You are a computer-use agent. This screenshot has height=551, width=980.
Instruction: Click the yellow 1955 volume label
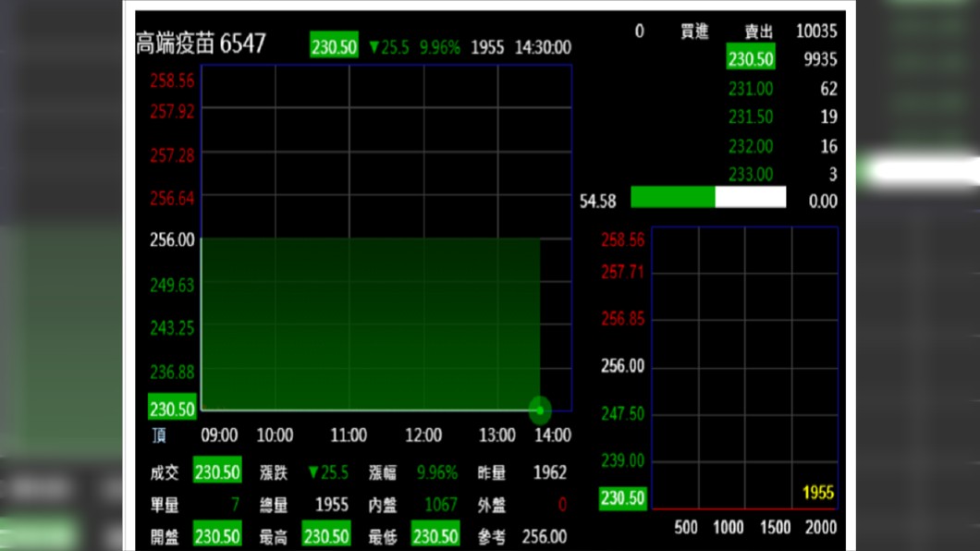click(x=818, y=493)
